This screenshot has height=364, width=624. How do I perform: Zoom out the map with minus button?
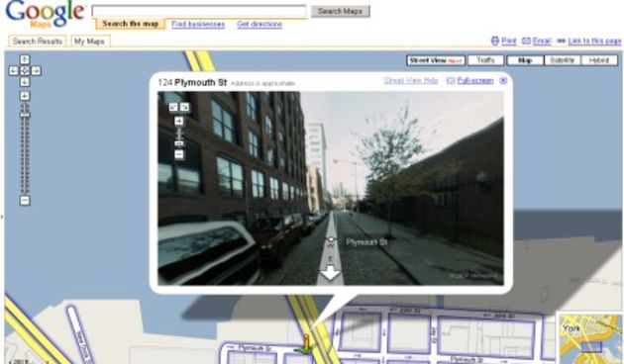(x=25, y=200)
